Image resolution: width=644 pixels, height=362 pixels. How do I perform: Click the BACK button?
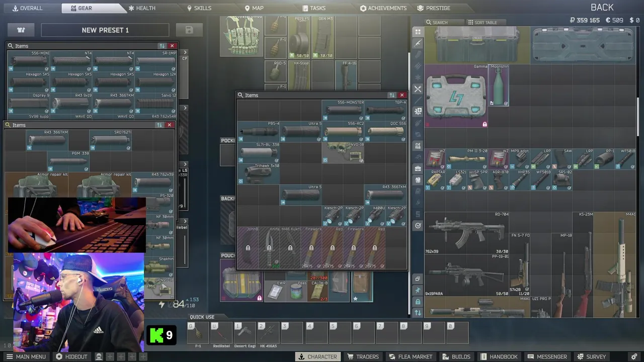(x=602, y=8)
